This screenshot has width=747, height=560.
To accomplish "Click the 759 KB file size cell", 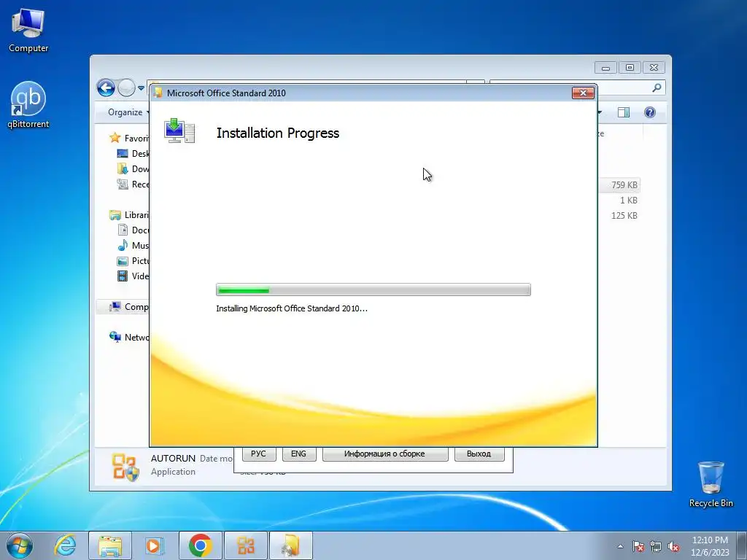I will point(624,184).
